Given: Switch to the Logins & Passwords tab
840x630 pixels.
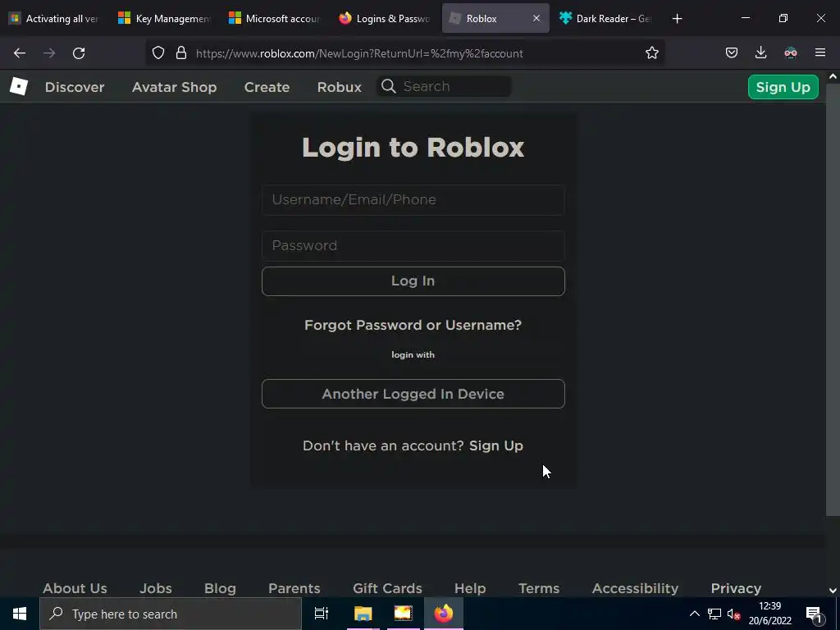Looking at the screenshot, I should point(386,18).
